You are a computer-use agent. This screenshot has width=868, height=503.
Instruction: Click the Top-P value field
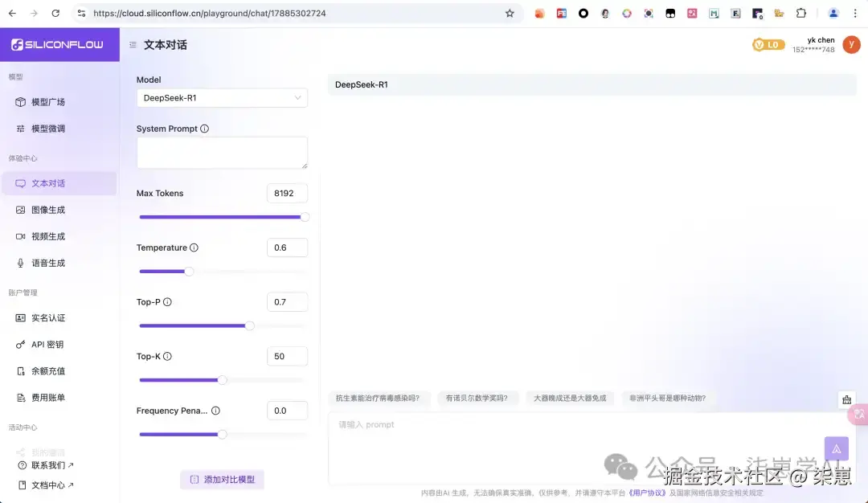(287, 301)
